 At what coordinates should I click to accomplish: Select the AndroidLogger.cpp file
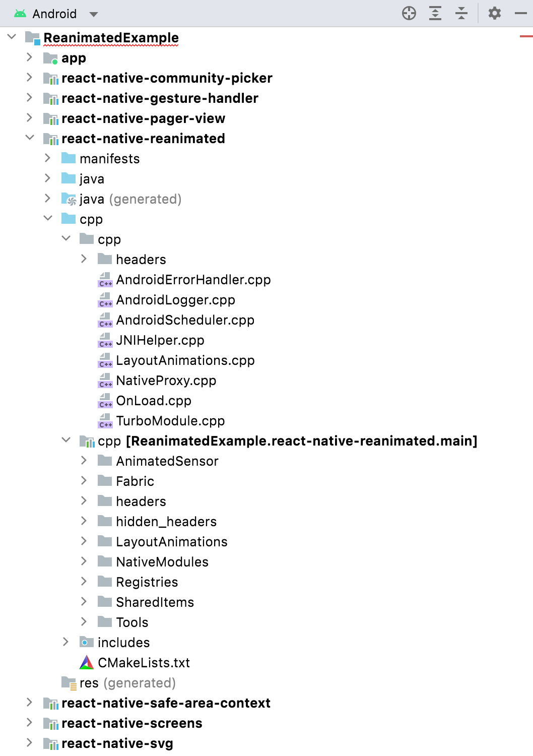(x=175, y=299)
